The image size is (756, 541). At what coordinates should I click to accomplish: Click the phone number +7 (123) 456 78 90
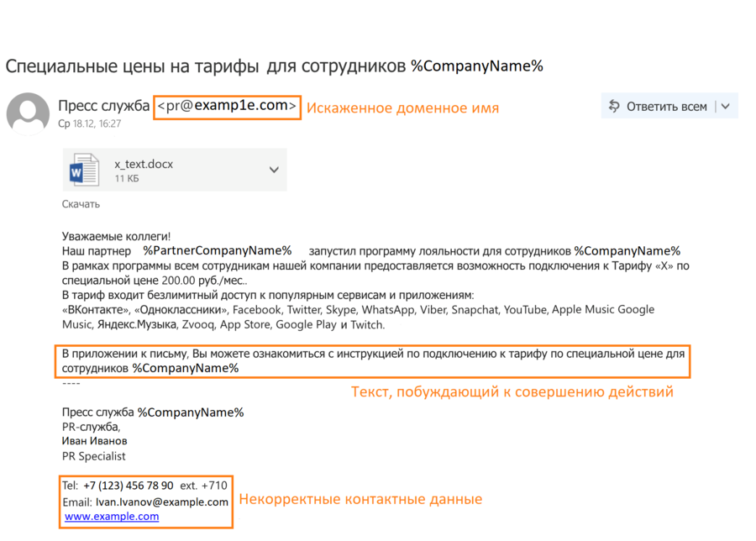coord(128,486)
